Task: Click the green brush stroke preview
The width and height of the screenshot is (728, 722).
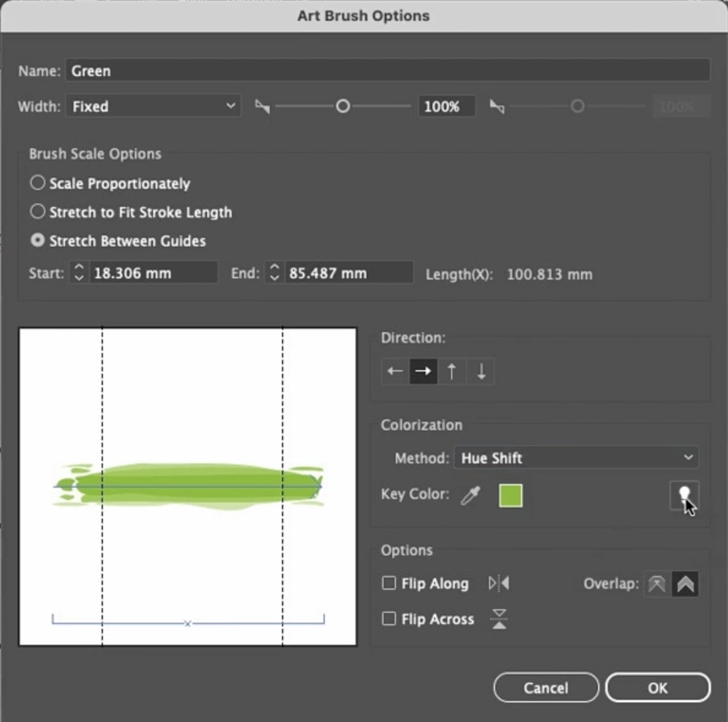Action: click(x=188, y=486)
